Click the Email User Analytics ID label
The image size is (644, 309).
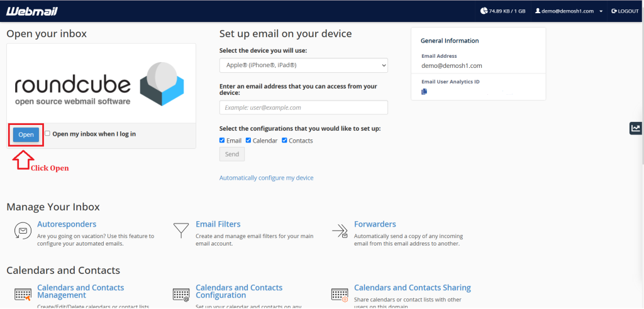[450, 82]
